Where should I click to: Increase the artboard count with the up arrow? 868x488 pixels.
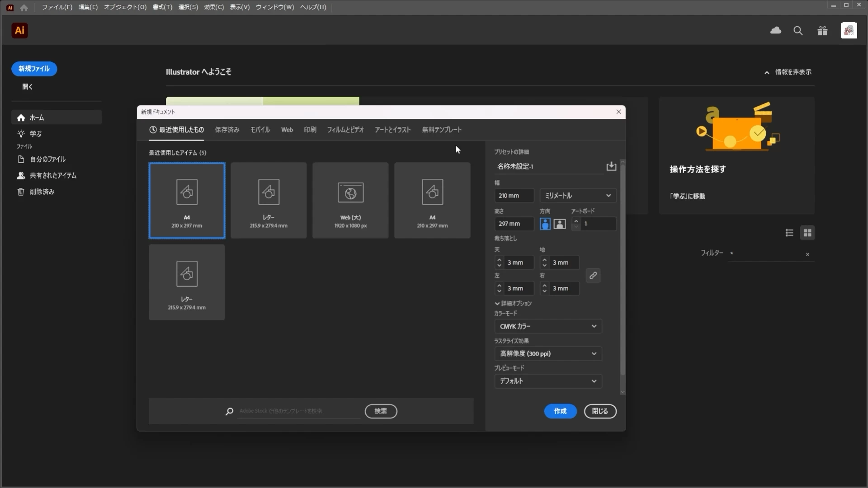(576, 221)
